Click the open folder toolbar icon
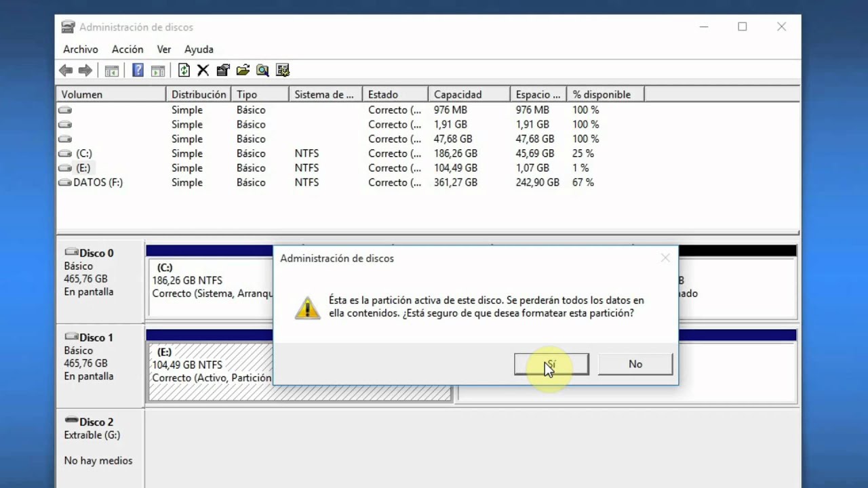Image resolution: width=868 pixels, height=488 pixels. tap(243, 70)
